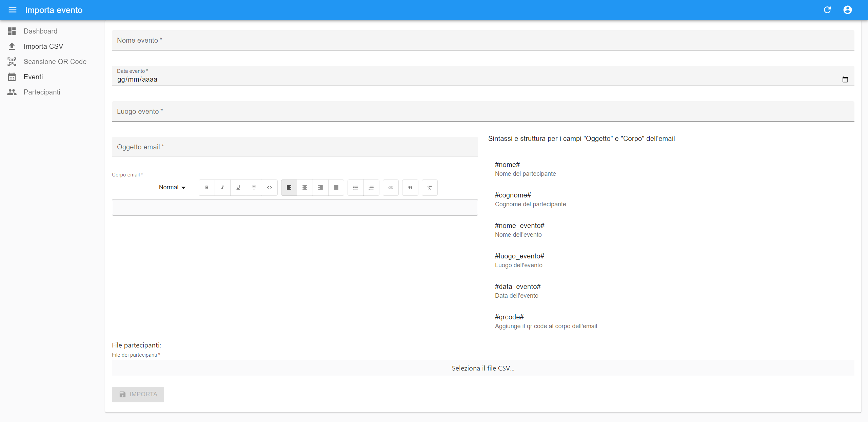
Task: Click 'Cognome del partecipante' description
Action: [x=530, y=204]
